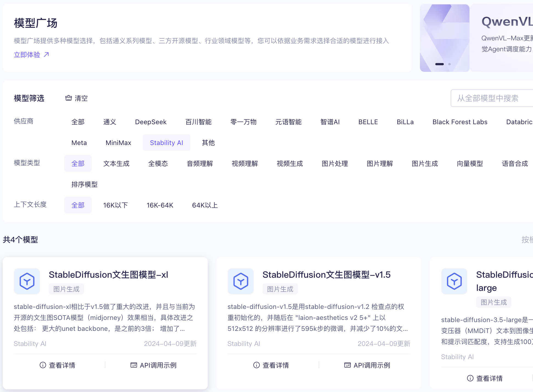Click info icon in 查看详情 of v1.5 card
533x392 pixels.
coord(256,365)
